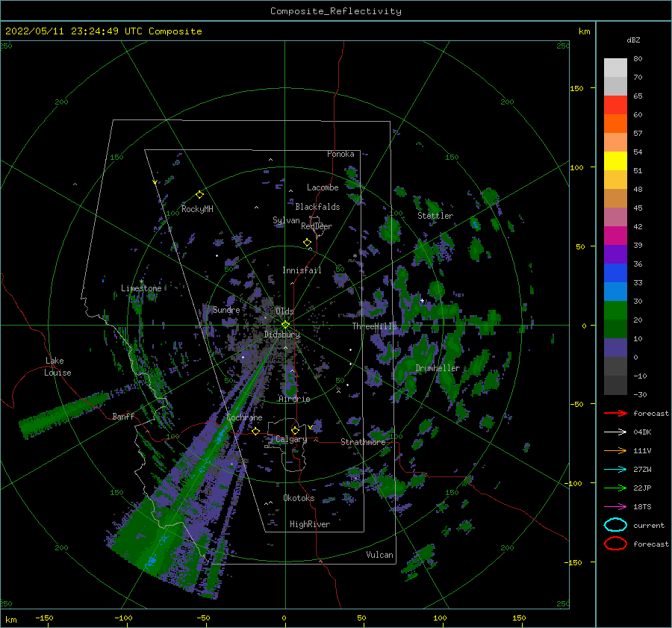Click the yellow color swatch for 54 dBZ
This screenshot has height=628, width=672.
coord(615,161)
